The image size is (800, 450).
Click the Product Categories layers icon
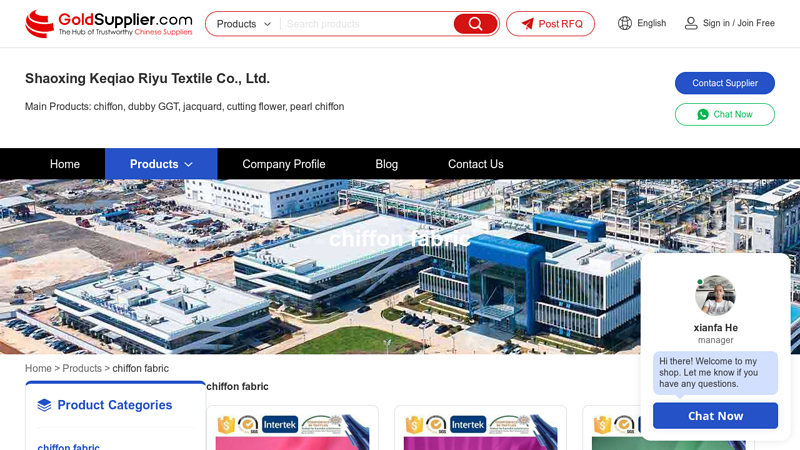pyautogui.click(x=44, y=405)
